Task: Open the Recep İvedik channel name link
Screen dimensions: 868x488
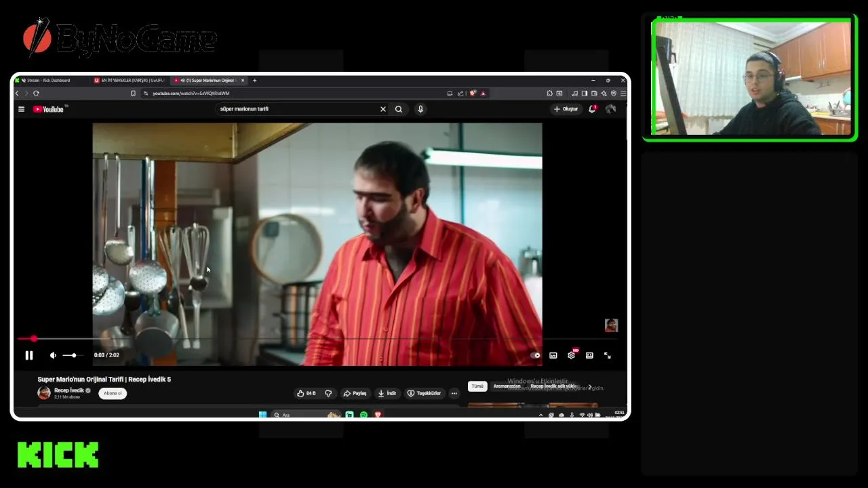Action: point(69,390)
